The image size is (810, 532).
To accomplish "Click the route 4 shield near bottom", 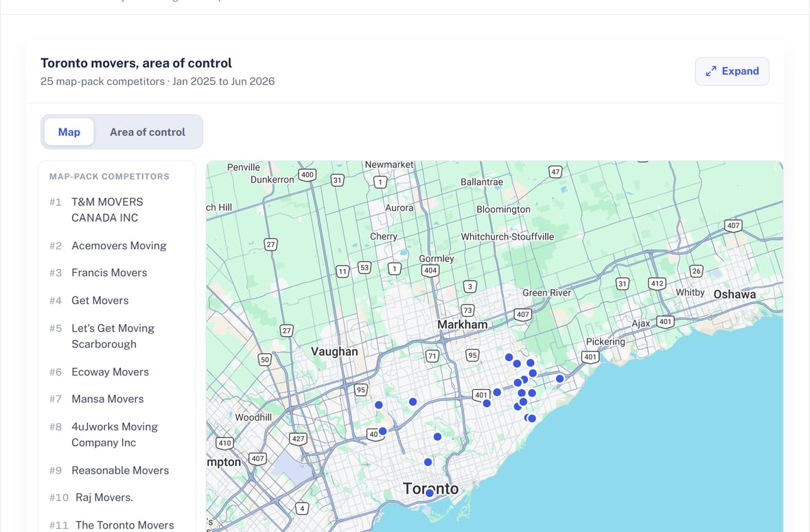I will (302, 508).
